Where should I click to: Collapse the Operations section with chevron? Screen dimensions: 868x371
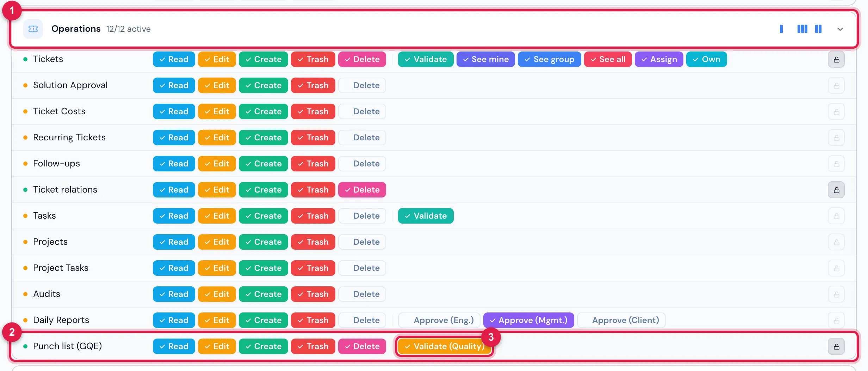tap(840, 29)
